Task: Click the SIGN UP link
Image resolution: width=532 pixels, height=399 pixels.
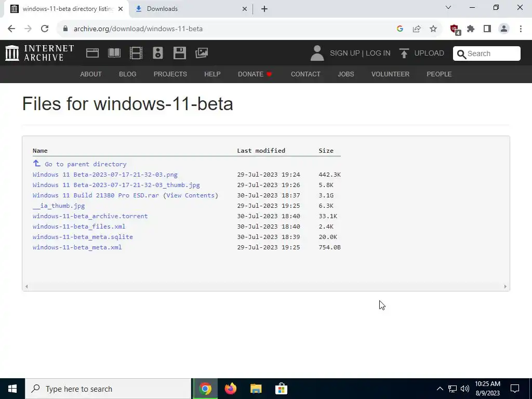Action: coord(345,54)
